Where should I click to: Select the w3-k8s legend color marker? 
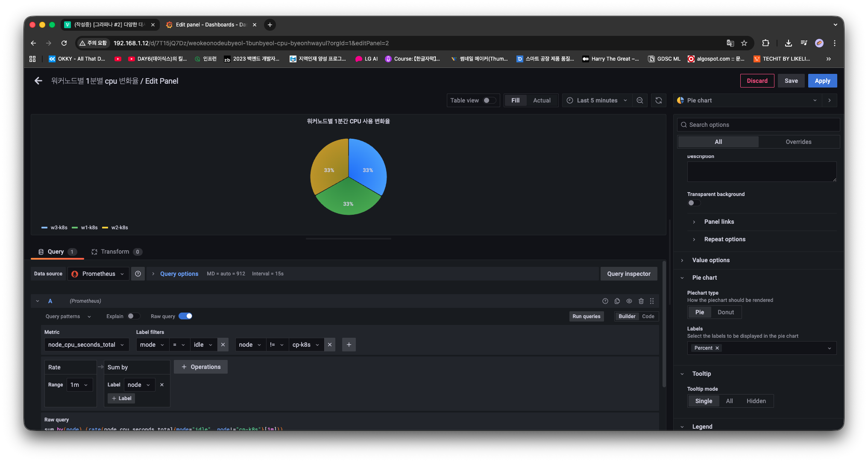tap(44, 228)
